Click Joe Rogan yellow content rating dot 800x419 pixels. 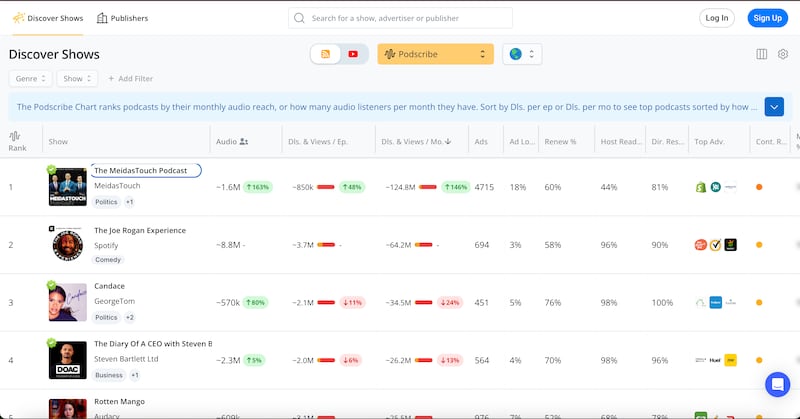pyautogui.click(x=759, y=245)
